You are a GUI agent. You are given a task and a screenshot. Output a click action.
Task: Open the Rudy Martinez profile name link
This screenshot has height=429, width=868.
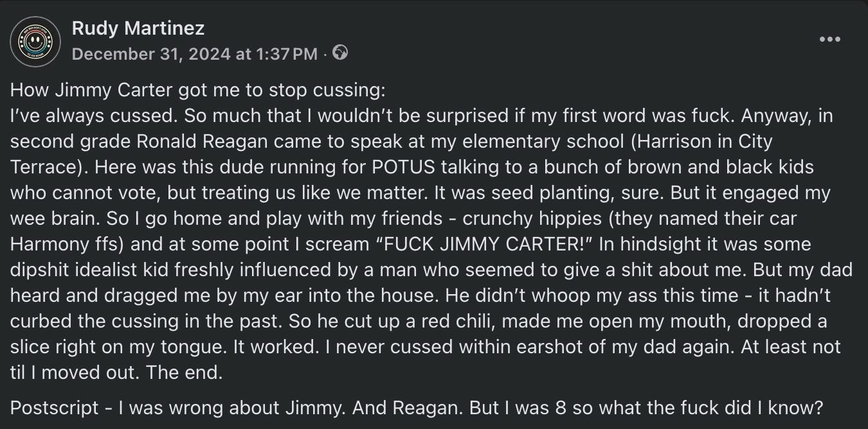click(138, 28)
